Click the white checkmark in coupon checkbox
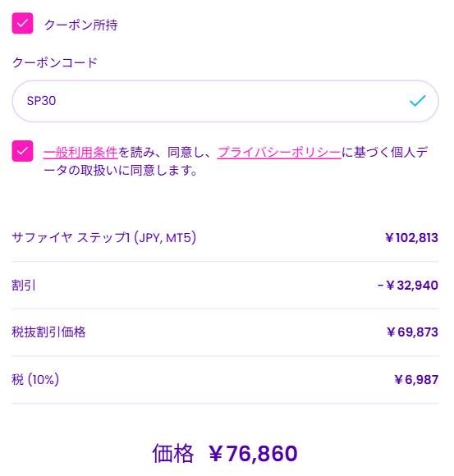 (x=22, y=23)
